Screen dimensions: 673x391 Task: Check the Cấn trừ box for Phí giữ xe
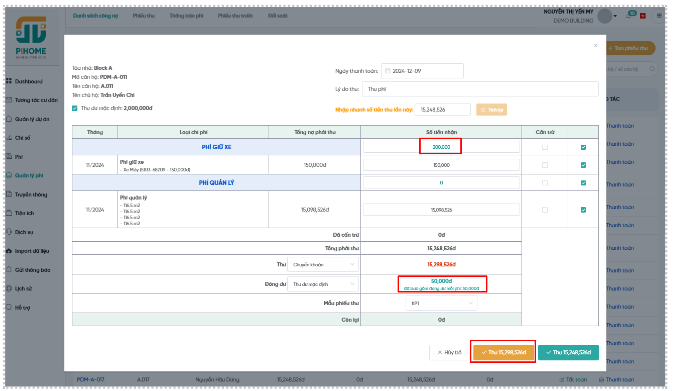point(545,147)
